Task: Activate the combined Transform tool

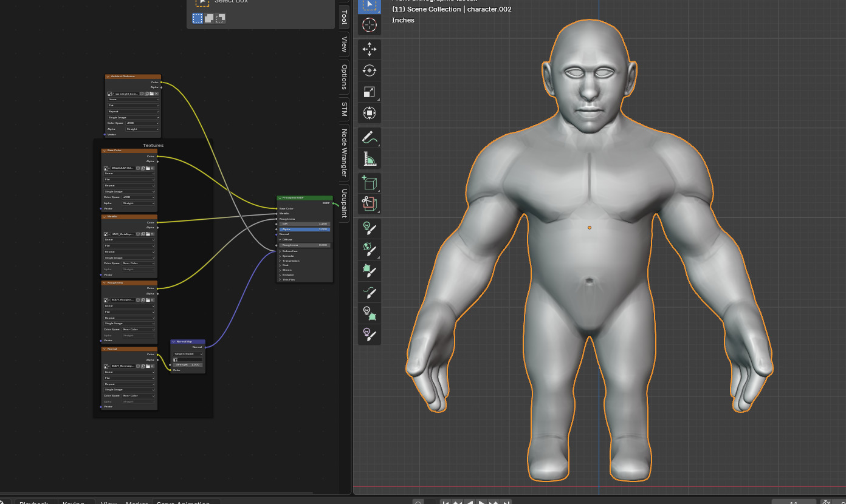Action: point(369,112)
